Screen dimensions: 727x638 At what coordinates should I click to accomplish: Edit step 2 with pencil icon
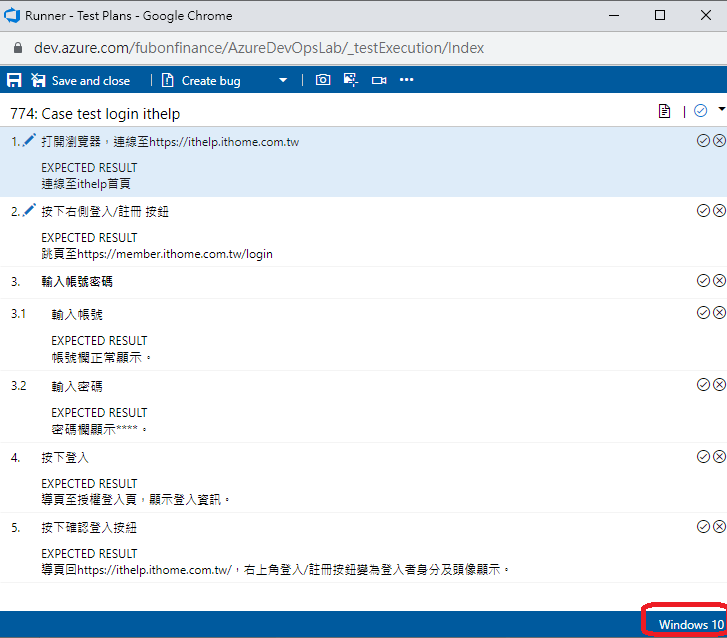tap(29, 210)
